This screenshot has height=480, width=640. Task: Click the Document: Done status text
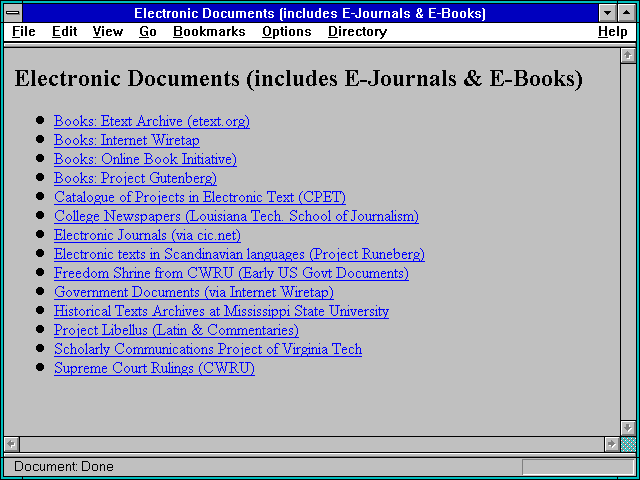point(64,467)
